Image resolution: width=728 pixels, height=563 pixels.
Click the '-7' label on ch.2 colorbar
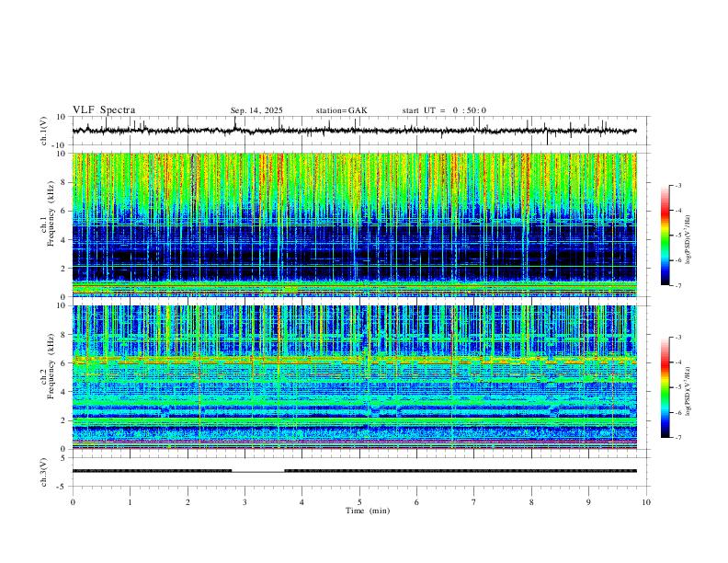(677, 438)
